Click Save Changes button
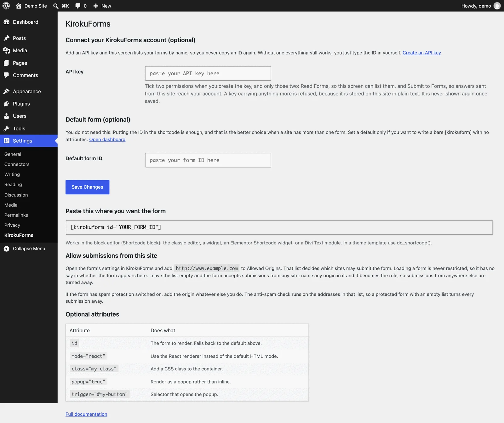 point(87,187)
